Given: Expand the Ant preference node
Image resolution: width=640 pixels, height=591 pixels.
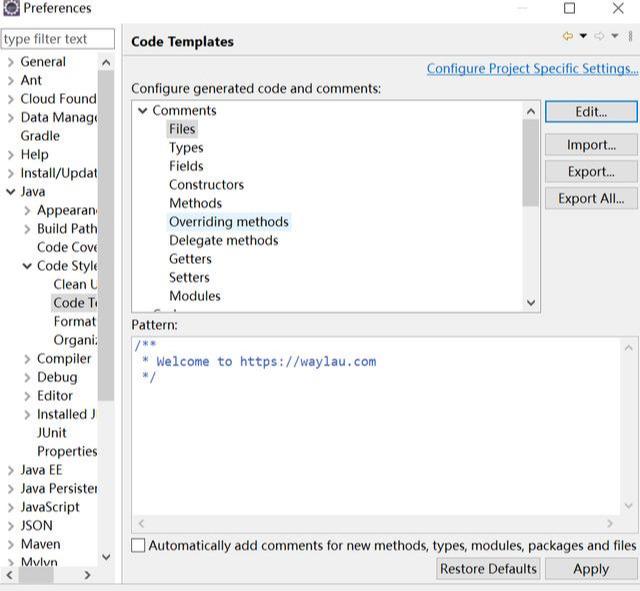Looking at the screenshot, I should click(x=11, y=80).
